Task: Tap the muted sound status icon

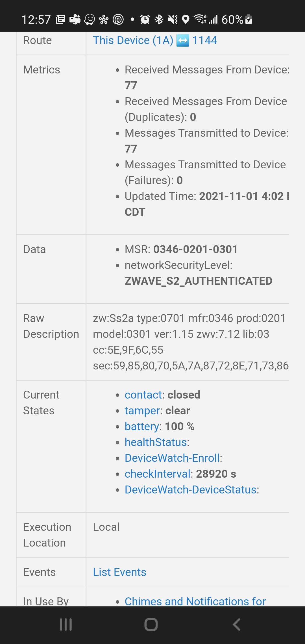Action: click(x=173, y=19)
